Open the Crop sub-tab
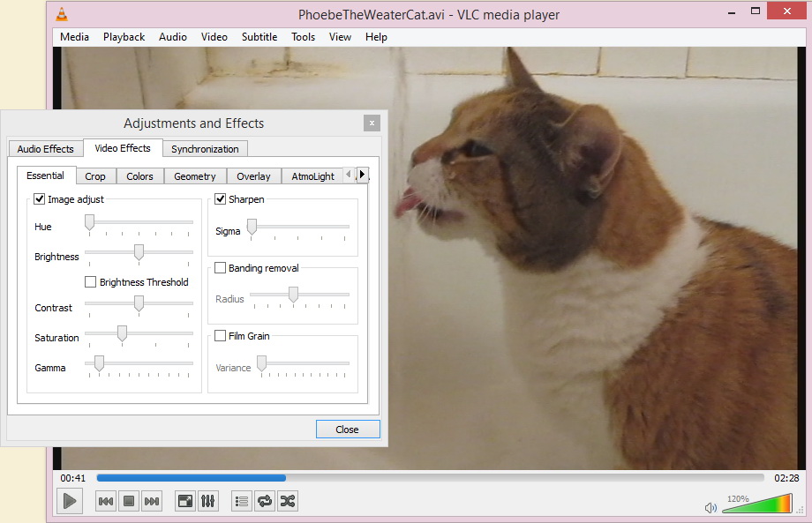This screenshot has width=812, height=523. (x=95, y=176)
